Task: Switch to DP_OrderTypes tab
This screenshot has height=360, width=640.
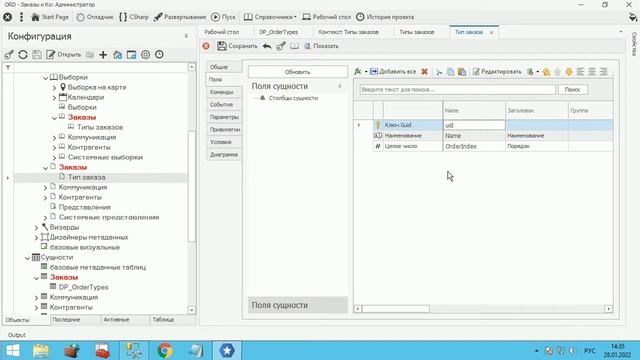Action: point(279,32)
